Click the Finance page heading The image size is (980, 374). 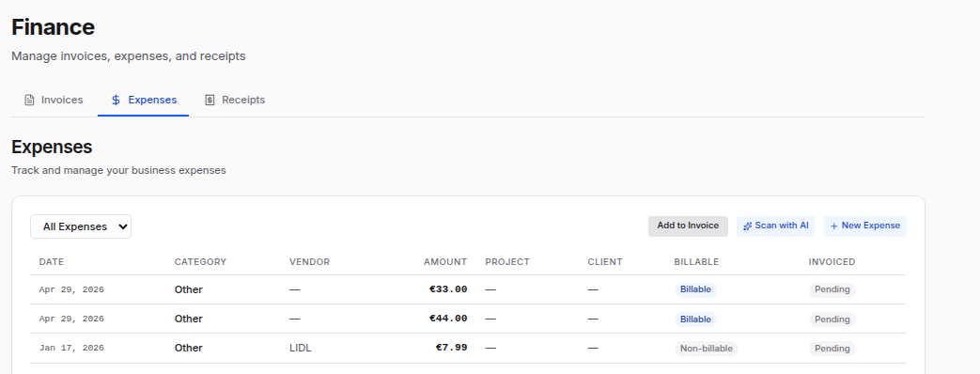54,27
